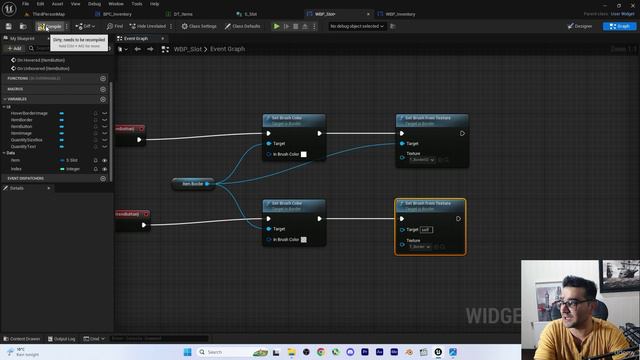Open the 'No debug object selected' dropdown
This screenshot has width=640, height=360.
pos(357,26)
